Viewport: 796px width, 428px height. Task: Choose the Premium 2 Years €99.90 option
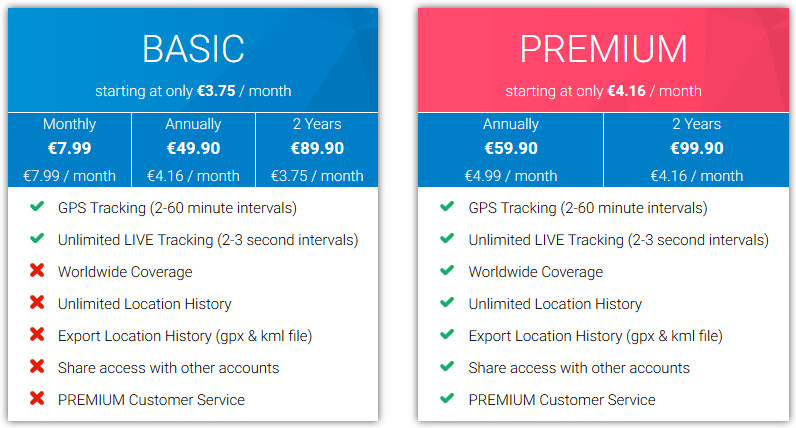click(x=696, y=150)
